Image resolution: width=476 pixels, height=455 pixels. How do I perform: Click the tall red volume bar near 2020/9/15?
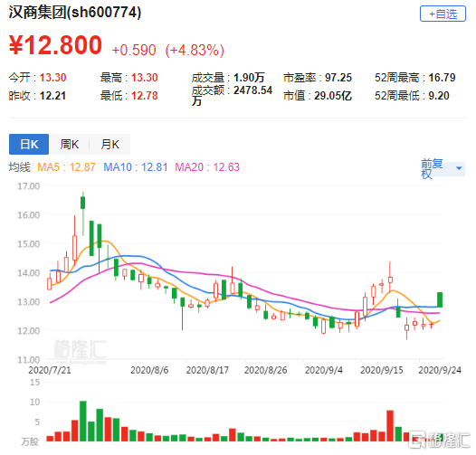[x=390, y=425]
